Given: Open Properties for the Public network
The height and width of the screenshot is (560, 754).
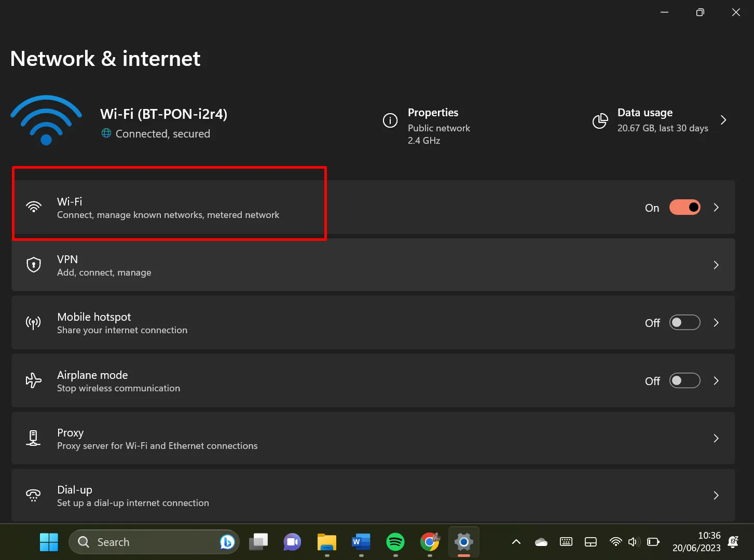Looking at the screenshot, I should pyautogui.click(x=427, y=126).
